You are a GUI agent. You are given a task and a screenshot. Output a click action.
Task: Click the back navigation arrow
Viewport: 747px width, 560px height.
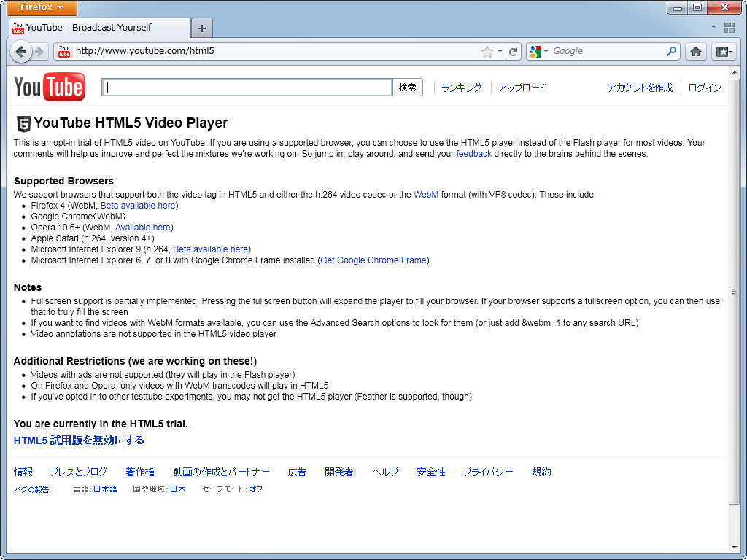pyautogui.click(x=21, y=51)
